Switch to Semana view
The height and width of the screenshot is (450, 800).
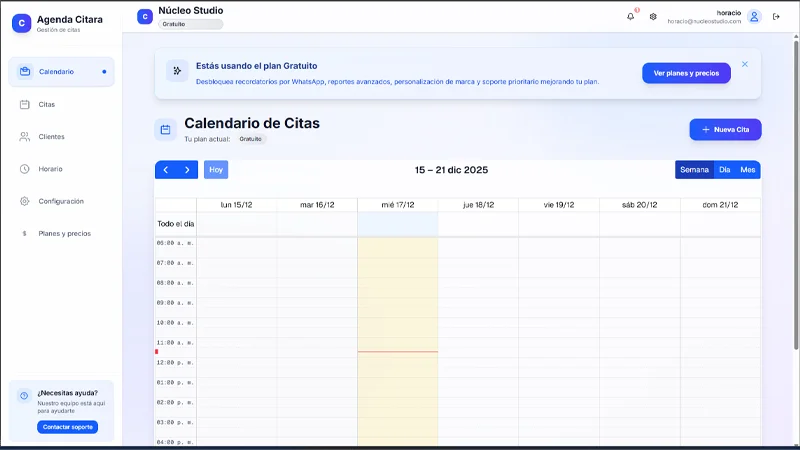(x=694, y=170)
